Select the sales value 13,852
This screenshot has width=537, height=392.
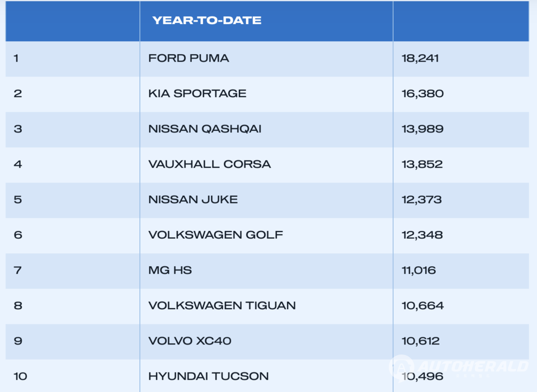pyautogui.click(x=422, y=164)
